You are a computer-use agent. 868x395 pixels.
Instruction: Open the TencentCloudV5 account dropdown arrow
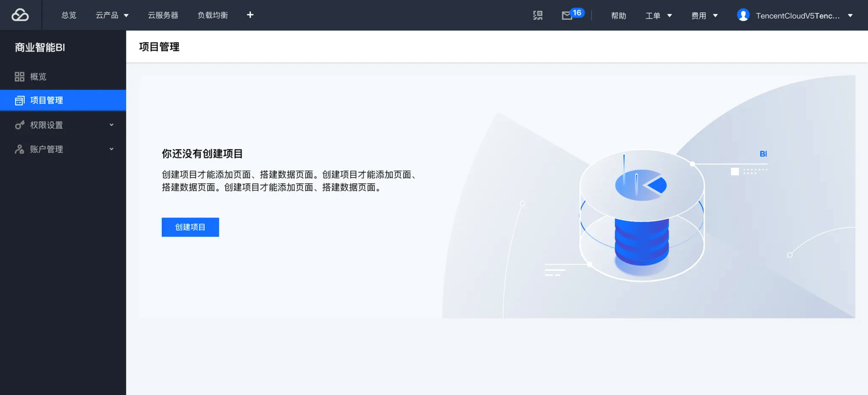(x=850, y=16)
